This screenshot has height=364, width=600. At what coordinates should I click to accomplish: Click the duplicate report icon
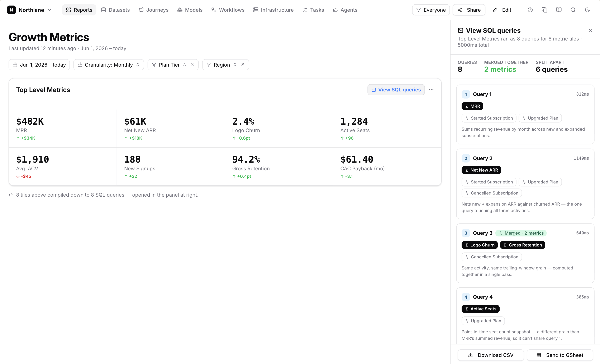pyautogui.click(x=544, y=10)
